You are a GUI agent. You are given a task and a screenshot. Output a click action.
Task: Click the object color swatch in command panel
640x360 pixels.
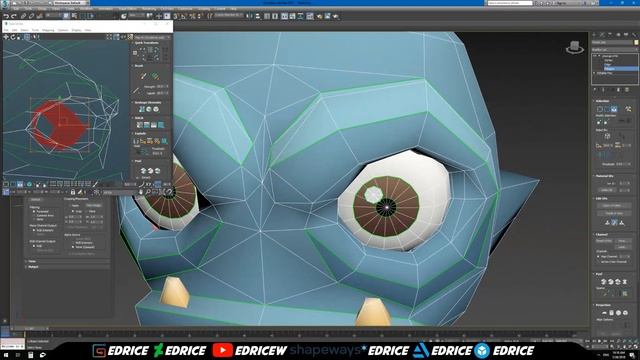[636, 42]
